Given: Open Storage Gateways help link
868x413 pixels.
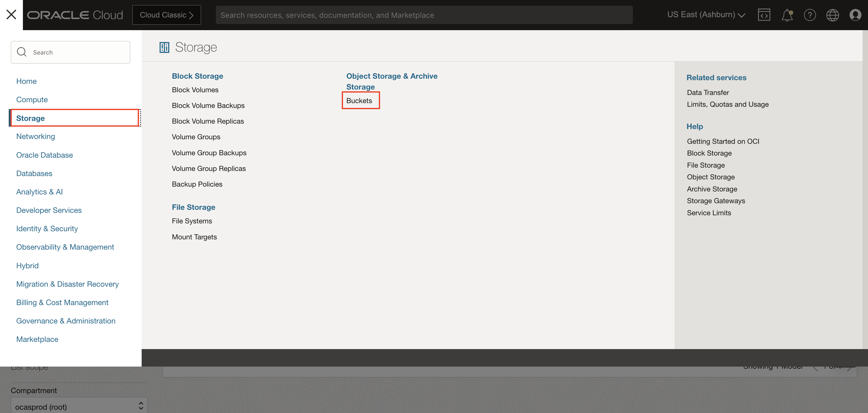Looking at the screenshot, I should point(716,200).
